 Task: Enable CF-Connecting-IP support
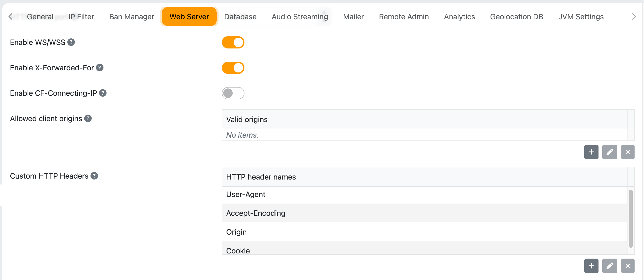tap(233, 93)
